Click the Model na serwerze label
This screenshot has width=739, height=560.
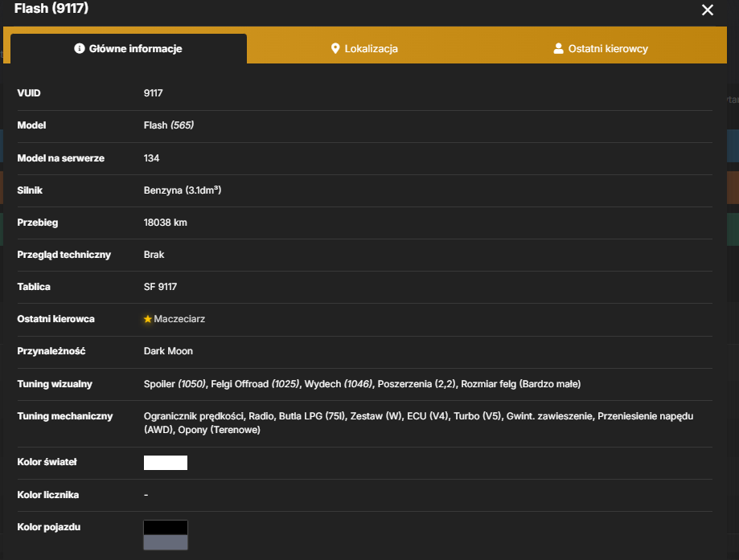tap(61, 157)
